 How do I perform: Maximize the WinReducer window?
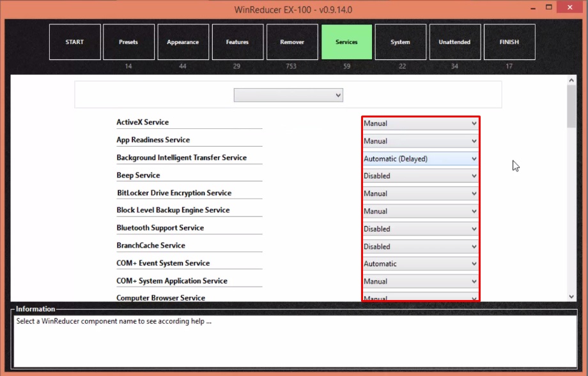click(548, 8)
